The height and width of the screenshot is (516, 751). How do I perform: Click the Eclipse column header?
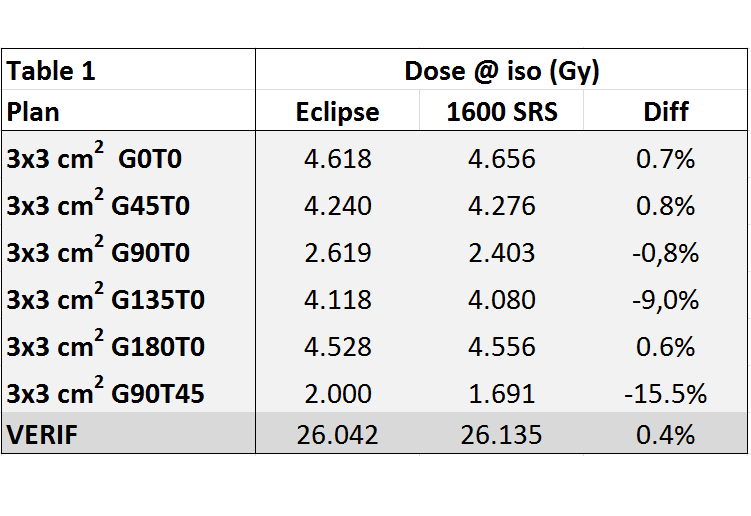click(338, 110)
